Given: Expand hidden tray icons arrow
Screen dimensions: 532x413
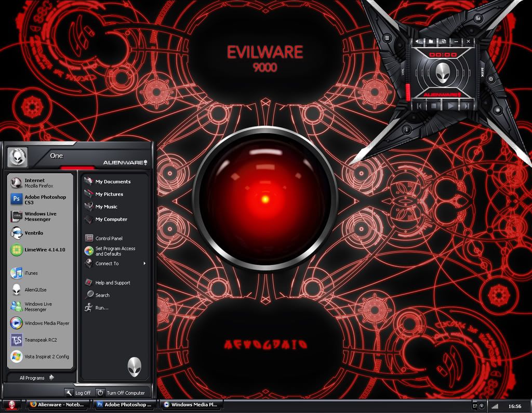Looking at the screenshot, I should [x=482, y=406].
